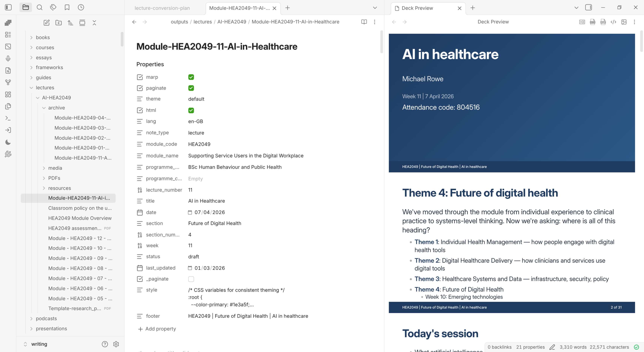The width and height of the screenshot is (644, 352).
Task: Toggle the html property checkbox
Action: (x=191, y=110)
